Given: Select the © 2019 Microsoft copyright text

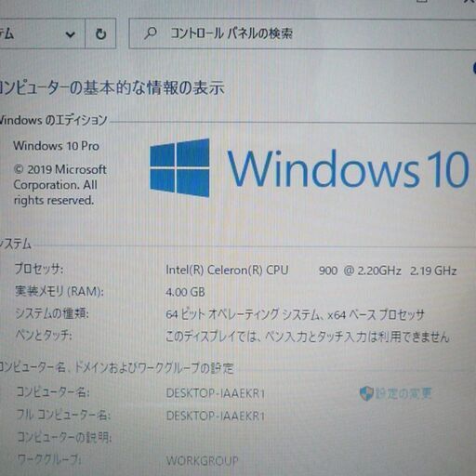Looking at the screenshot, I should 59,185.
